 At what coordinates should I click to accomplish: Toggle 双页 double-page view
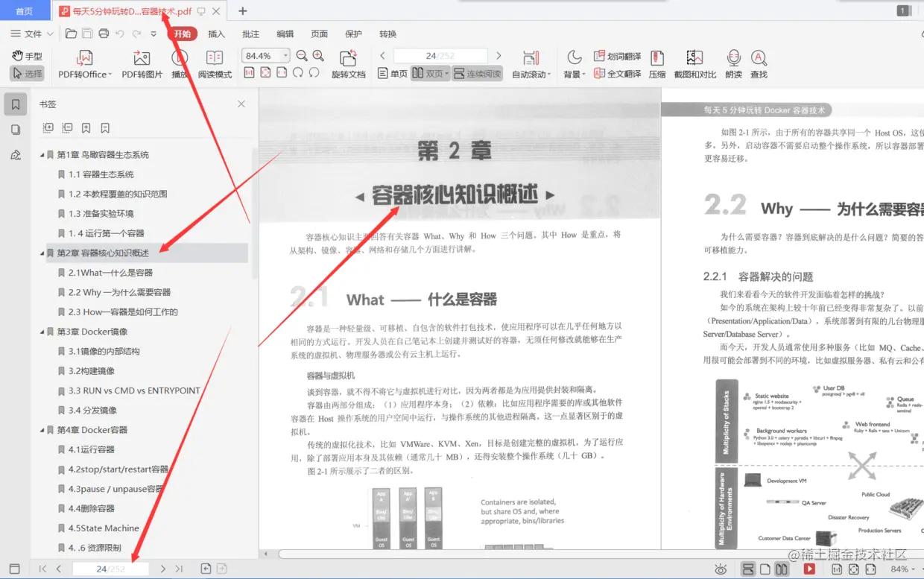click(x=430, y=74)
